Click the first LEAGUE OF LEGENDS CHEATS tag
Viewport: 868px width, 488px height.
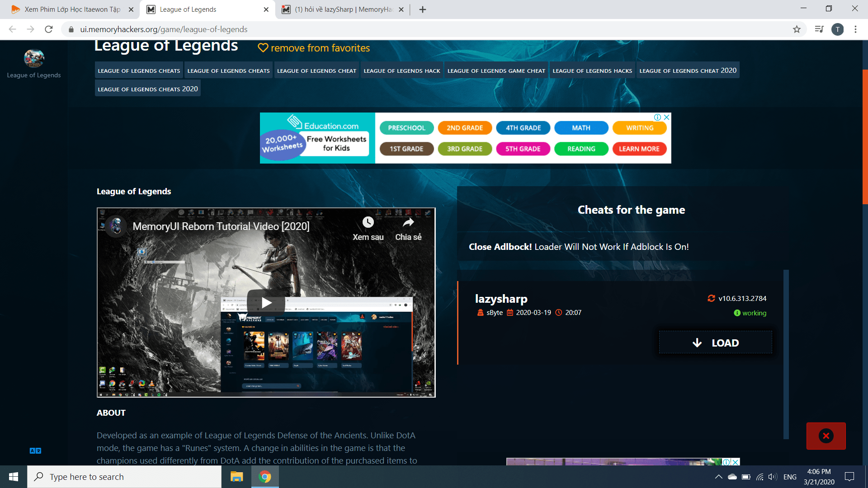(x=139, y=70)
